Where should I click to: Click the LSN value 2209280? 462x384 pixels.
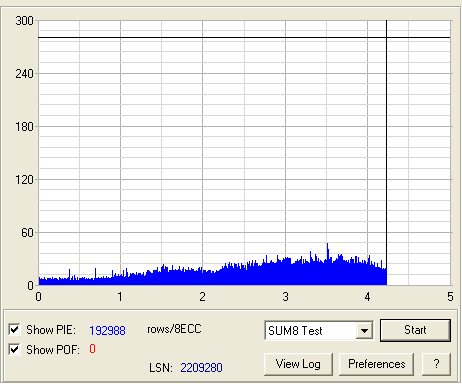(x=201, y=368)
